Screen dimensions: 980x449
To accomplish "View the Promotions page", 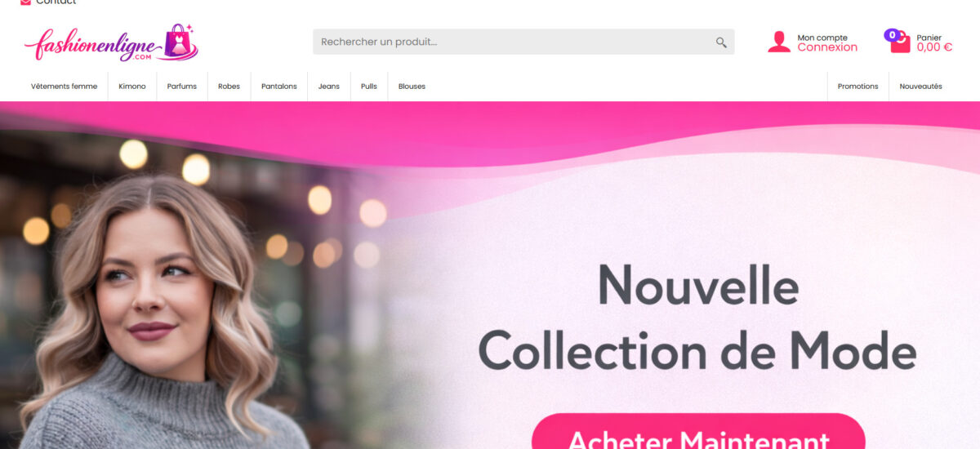I will (x=857, y=87).
